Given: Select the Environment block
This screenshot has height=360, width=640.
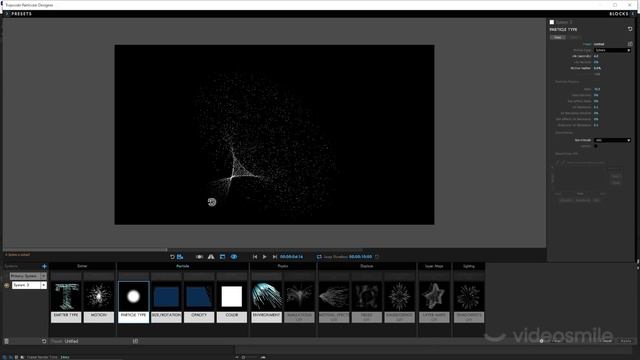Looking at the screenshot, I should (x=267, y=302).
